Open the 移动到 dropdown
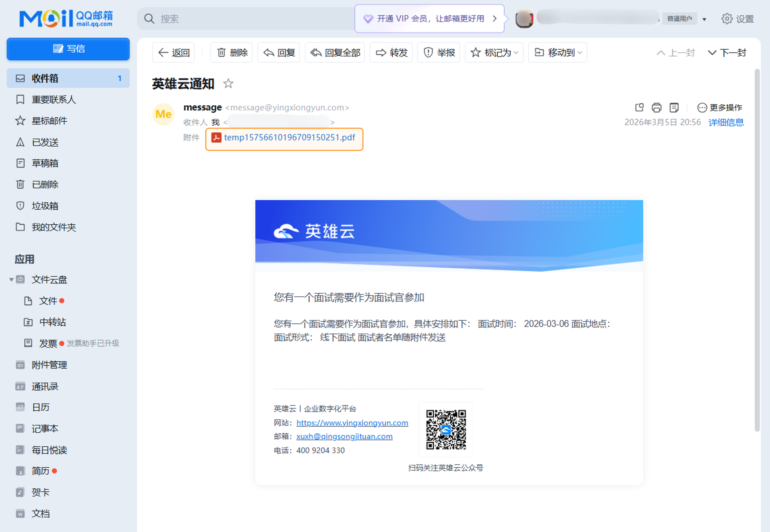Screen dimensions: 770x532 (558, 53)
